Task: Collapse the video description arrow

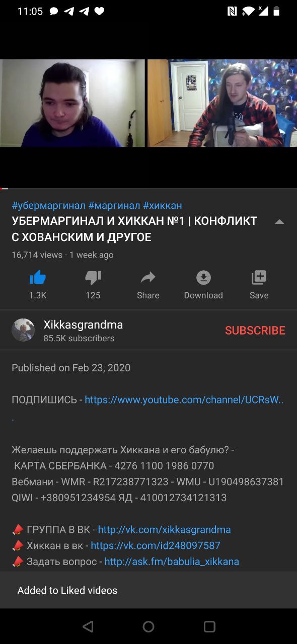Action: tap(279, 222)
